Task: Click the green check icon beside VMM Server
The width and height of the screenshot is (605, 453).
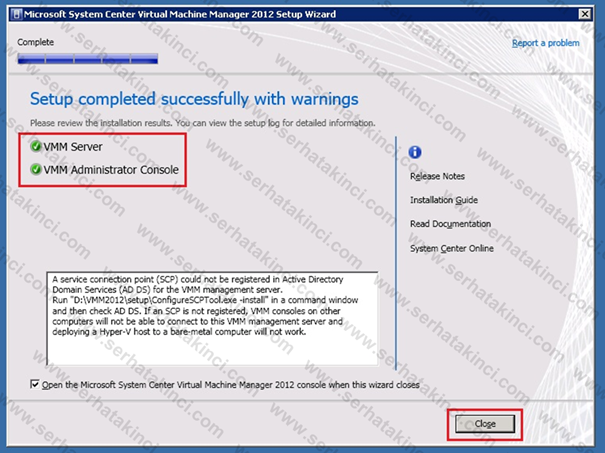Action: coord(35,146)
